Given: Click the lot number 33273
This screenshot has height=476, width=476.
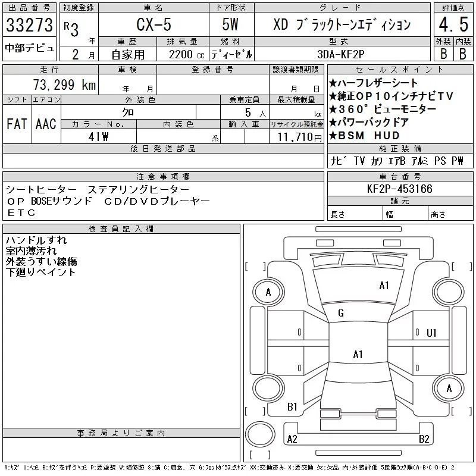Looking at the screenshot, I should click(x=29, y=26).
